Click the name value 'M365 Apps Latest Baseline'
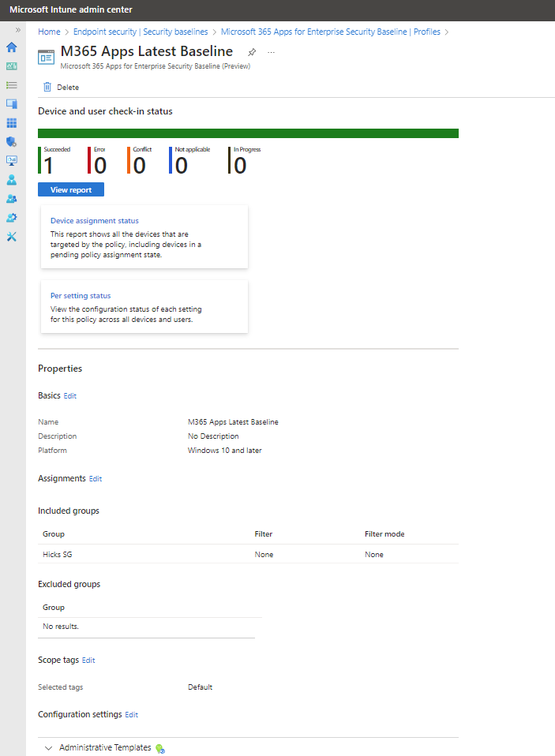The width and height of the screenshot is (555, 756). pos(233,422)
